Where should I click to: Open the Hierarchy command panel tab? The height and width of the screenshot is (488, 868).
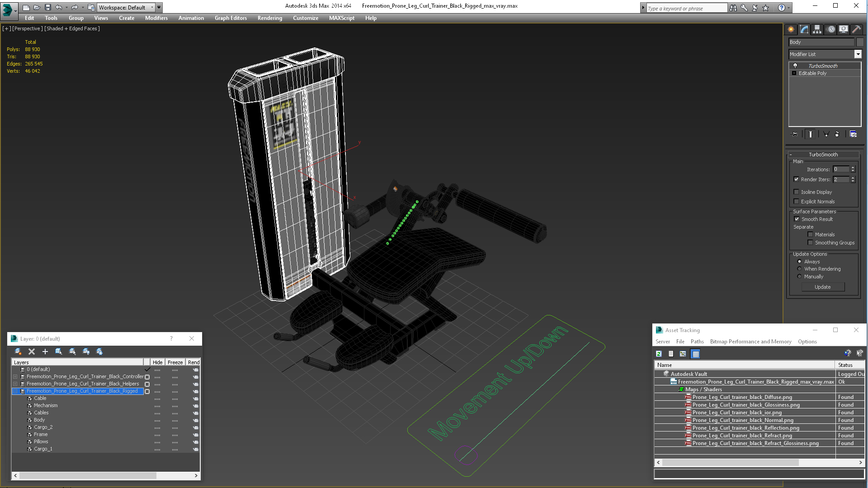click(x=817, y=29)
